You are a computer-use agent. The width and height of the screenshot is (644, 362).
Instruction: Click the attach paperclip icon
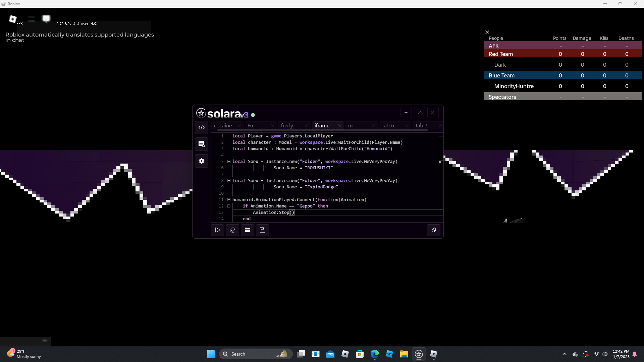[434, 230]
